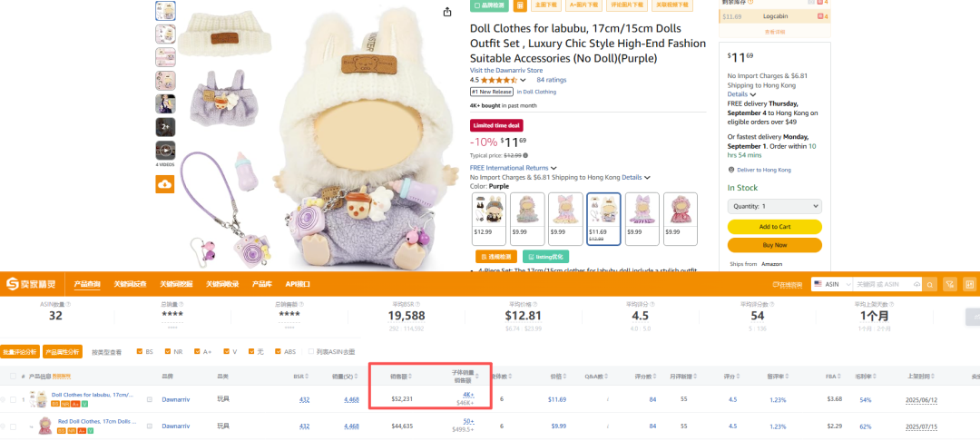Enable the 列表ASIN去重 checkbox
The height and width of the screenshot is (441, 980).
pos(311,351)
